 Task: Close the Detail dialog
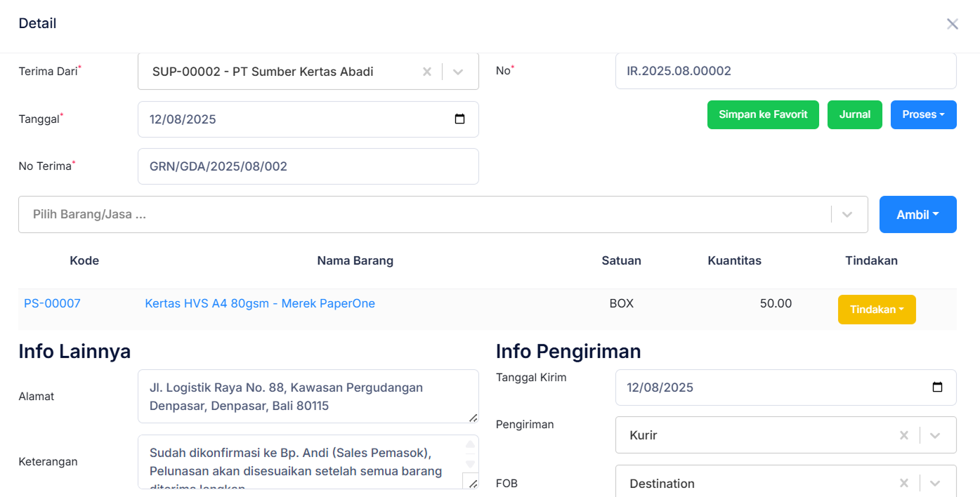coord(953,23)
